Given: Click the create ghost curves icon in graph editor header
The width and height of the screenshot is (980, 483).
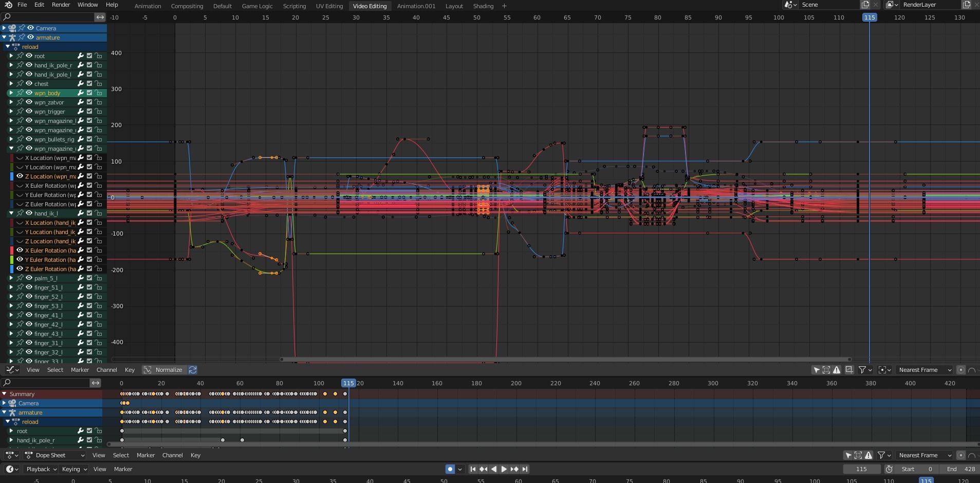Looking at the screenshot, I should tap(849, 370).
